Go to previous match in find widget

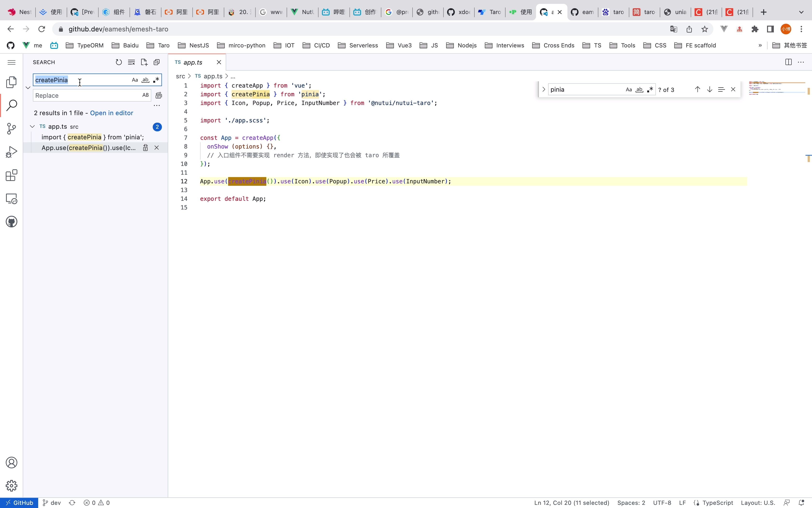pos(698,89)
